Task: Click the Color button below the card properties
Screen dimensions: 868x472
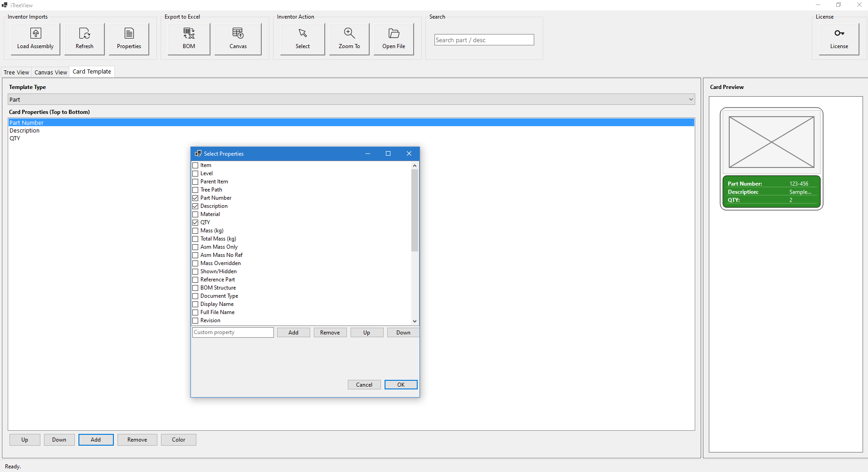Action: point(178,439)
